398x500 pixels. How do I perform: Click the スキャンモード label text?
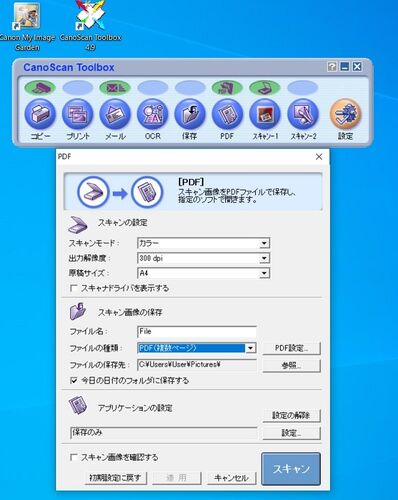click(x=93, y=243)
